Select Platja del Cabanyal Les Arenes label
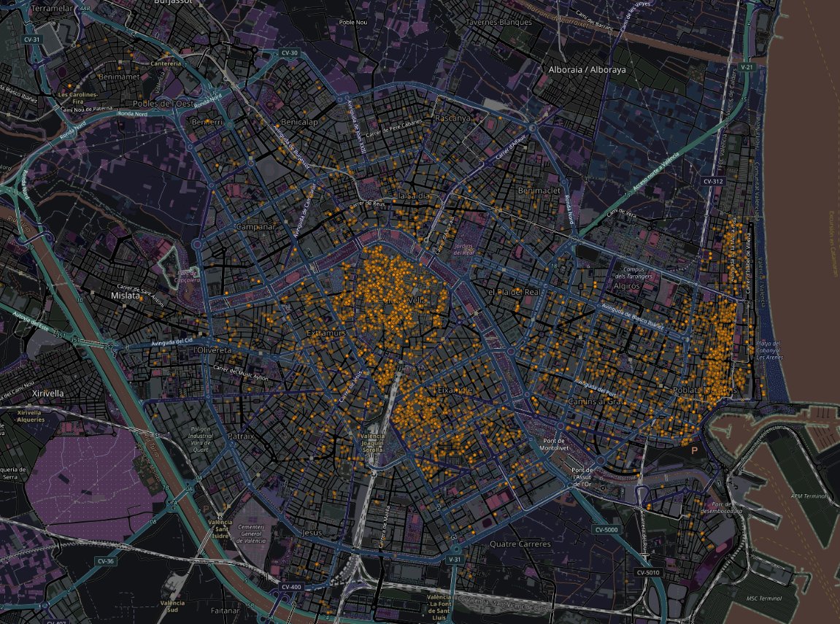Viewport: 840px width, 624px height. coord(768,350)
